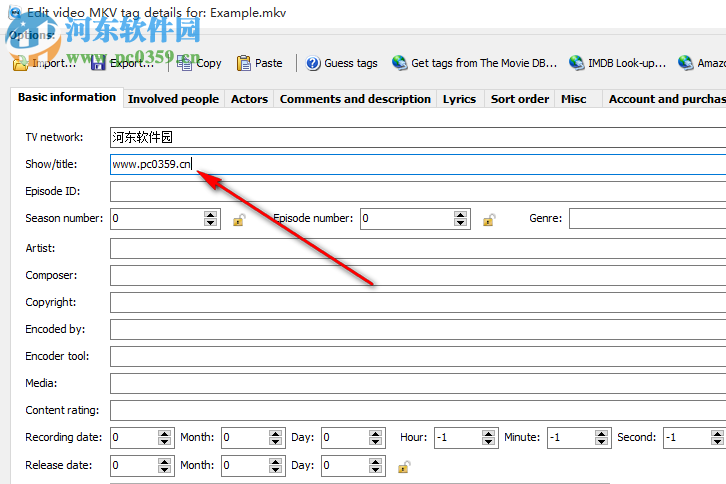Click the Genre input box
Viewport: 726px width, 484px height.
click(x=647, y=218)
